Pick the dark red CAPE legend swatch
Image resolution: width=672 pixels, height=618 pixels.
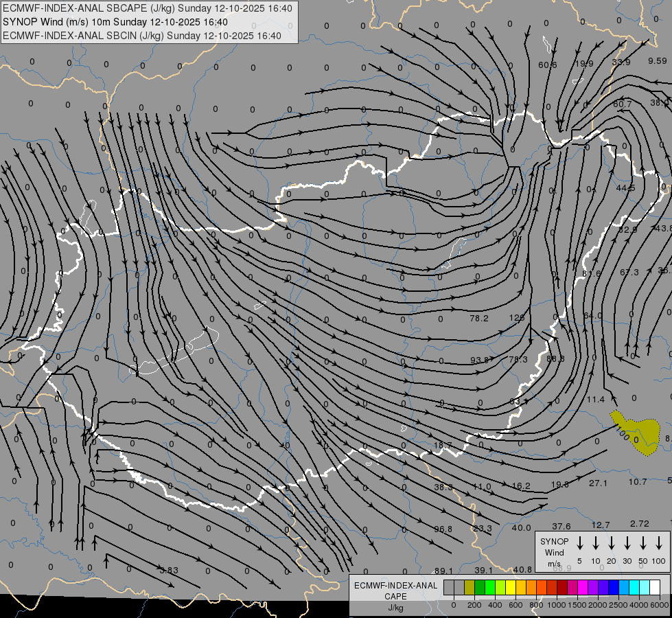562,588
